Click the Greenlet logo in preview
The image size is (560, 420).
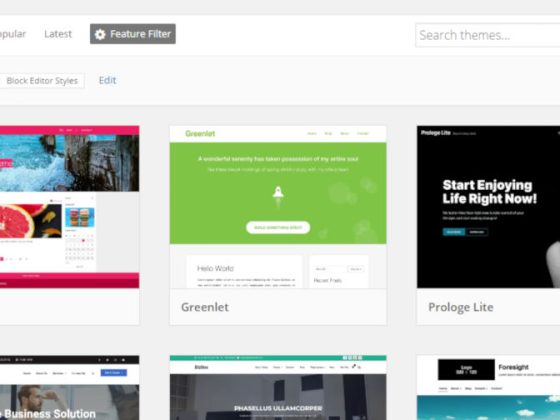[200, 134]
